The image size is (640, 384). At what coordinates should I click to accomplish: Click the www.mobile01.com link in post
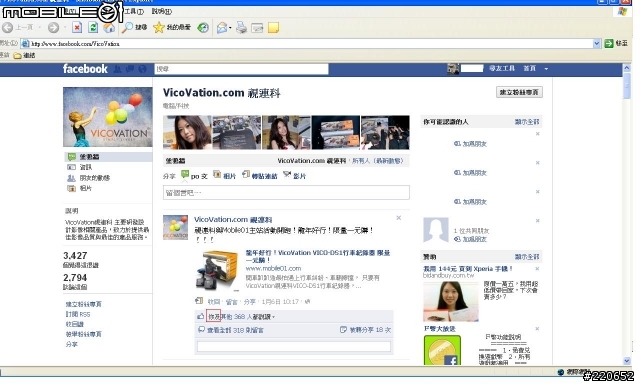tap(273, 268)
